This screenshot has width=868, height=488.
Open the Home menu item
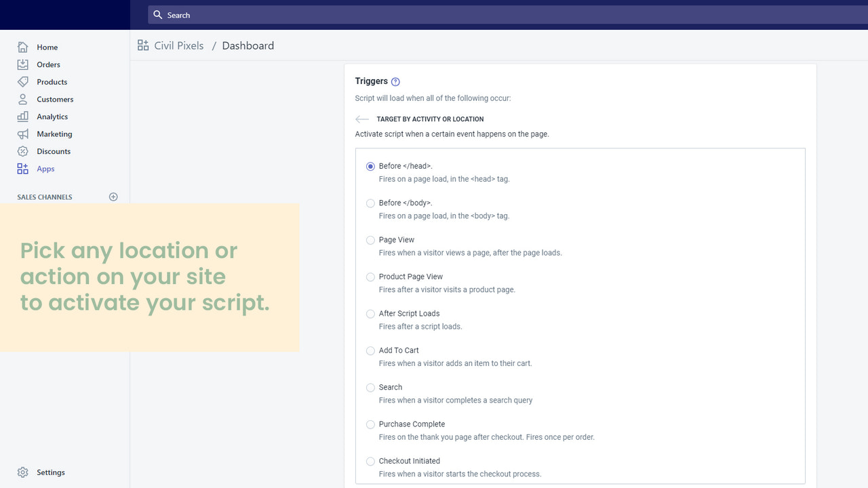tap(47, 47)
